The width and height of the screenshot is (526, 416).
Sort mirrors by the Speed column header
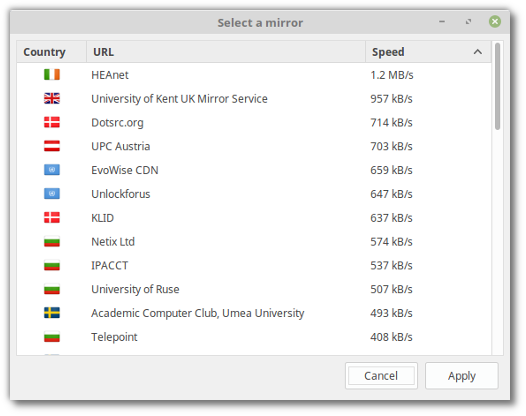[x=428, y=52]
